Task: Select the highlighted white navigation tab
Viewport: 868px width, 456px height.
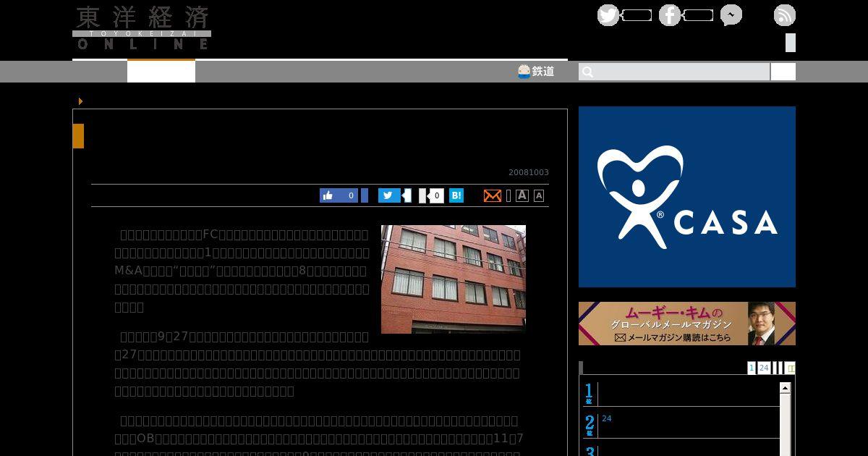Action: [161, 71]
